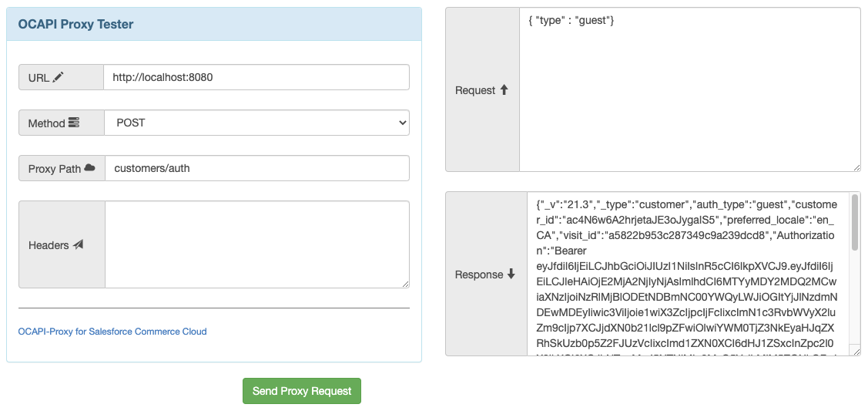Click the Response textarea resize handle
The height and width of the screenshot is (411, 868).
pos(856,351)
